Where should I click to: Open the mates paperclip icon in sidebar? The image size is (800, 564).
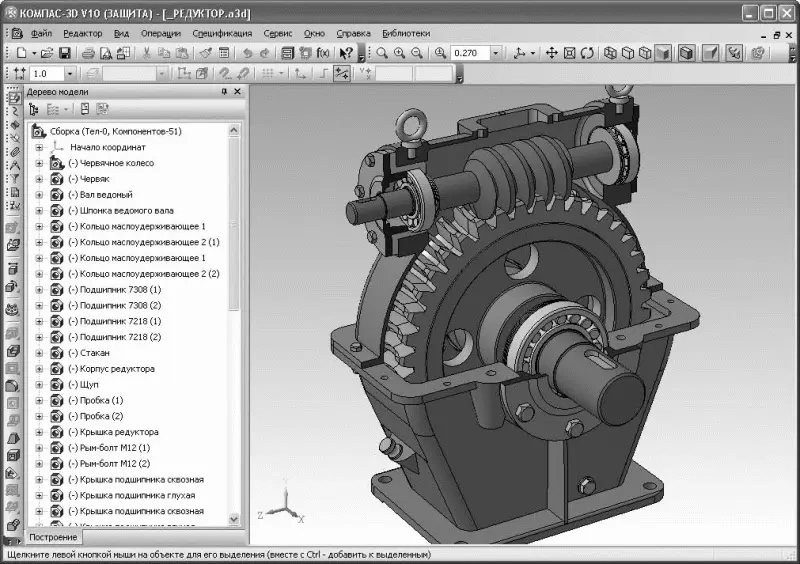pos(14,152)
